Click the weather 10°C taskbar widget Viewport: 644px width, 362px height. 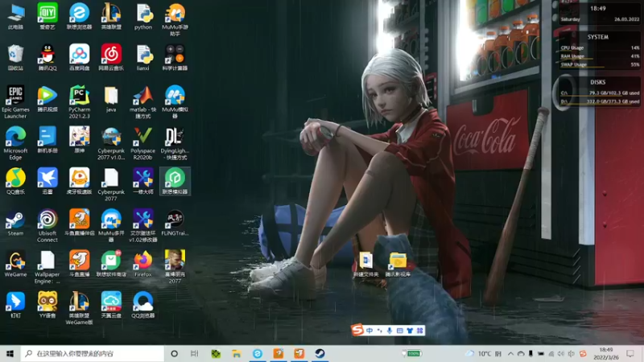coord(484,353)
